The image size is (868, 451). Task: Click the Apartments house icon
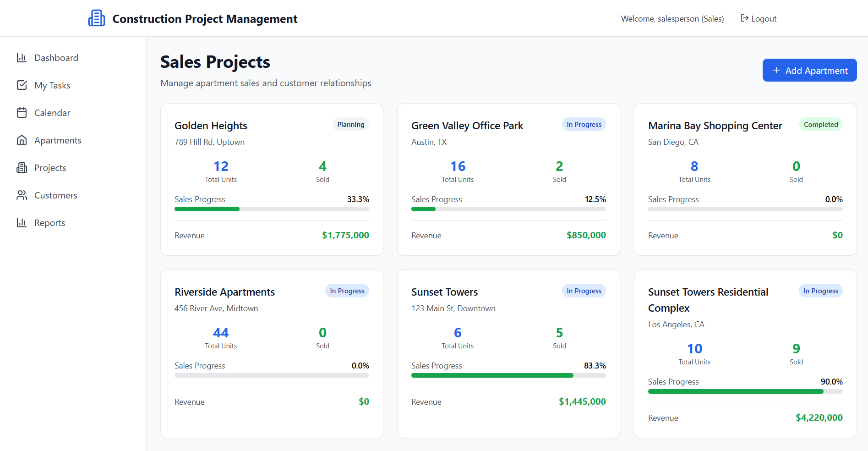[x=22, y=140]
